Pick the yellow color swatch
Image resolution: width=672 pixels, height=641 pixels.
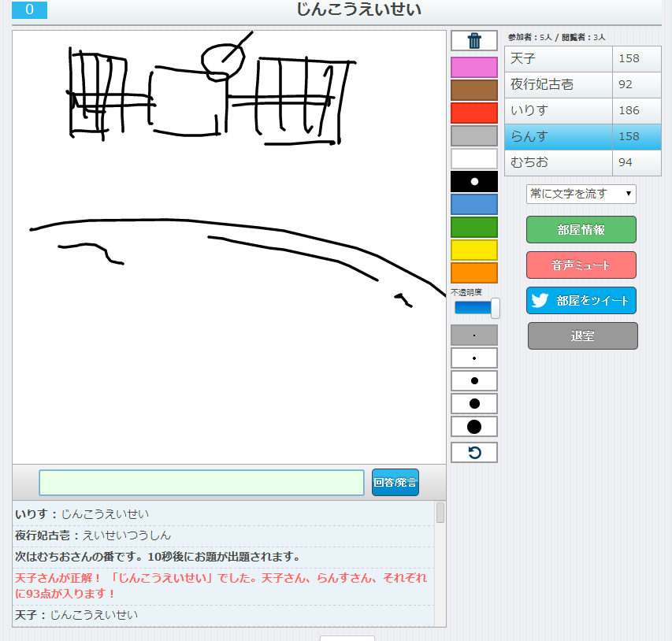474,250
